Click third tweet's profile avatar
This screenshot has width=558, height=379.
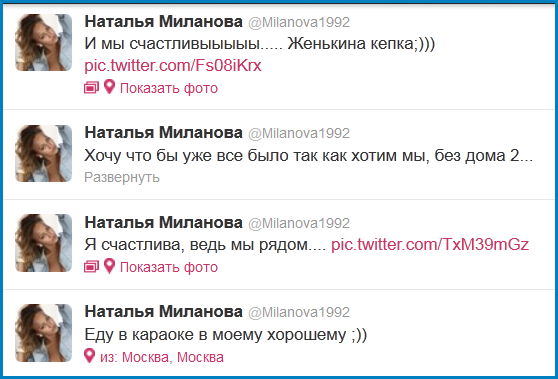click(43, 243)
